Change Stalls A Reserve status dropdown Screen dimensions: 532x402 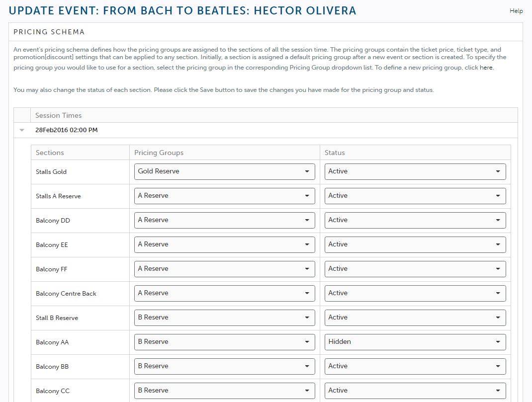pyautogui.click(x=415, y=196)
